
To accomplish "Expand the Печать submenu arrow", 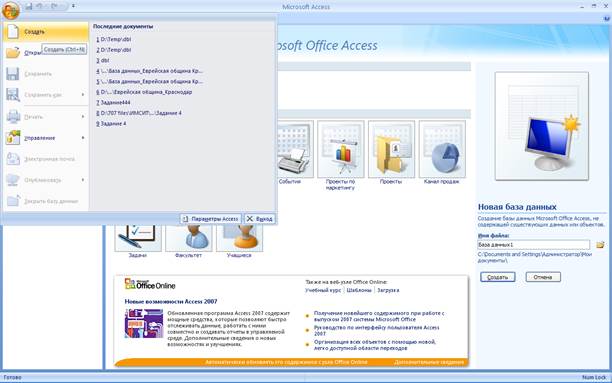I will 83,117.
